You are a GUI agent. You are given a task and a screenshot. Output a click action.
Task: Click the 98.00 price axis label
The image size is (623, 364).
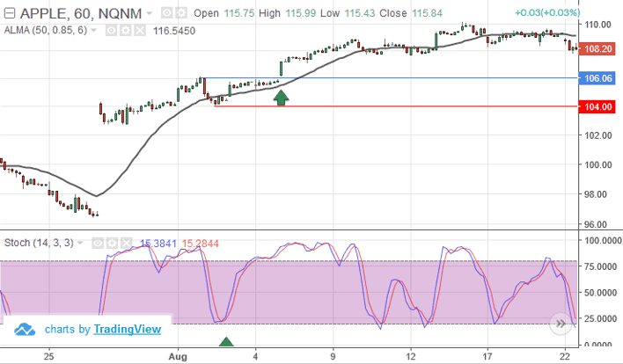pos(597,194)
